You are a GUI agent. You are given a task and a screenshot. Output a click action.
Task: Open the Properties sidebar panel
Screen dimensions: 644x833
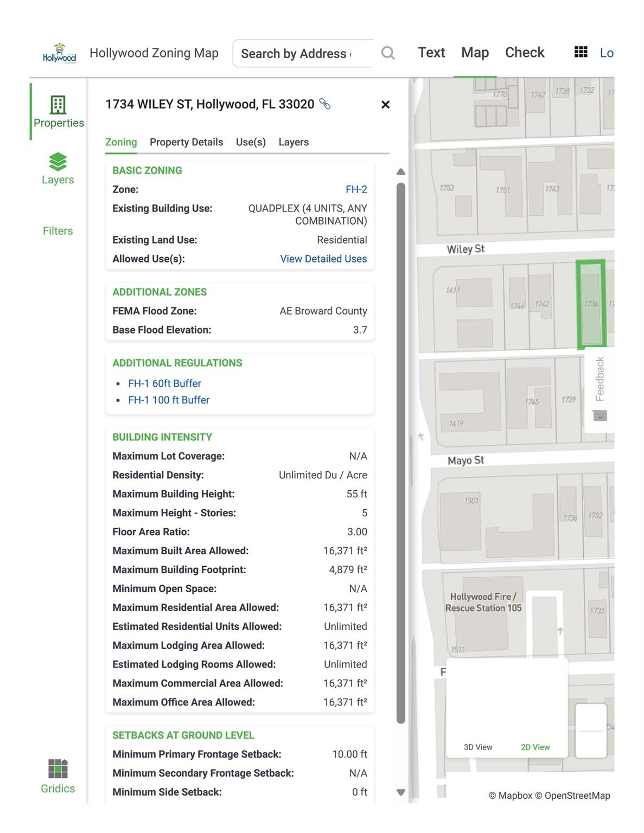coord(58,112)
